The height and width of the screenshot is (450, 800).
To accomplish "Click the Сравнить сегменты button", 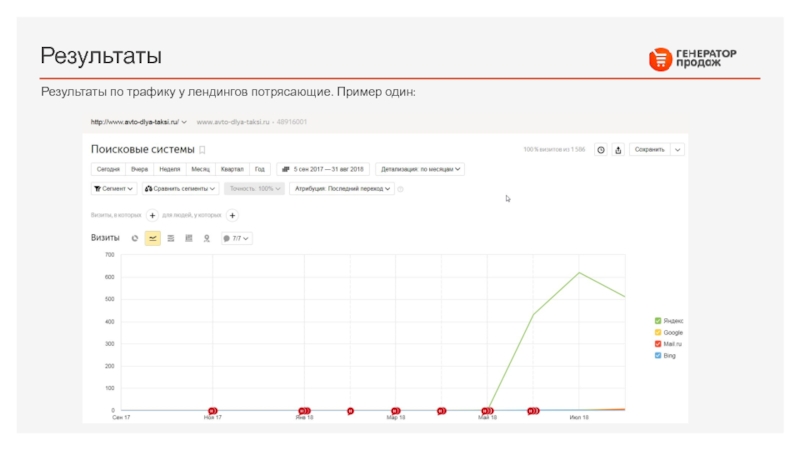I will pyautogui.click(x=179, y=188).
